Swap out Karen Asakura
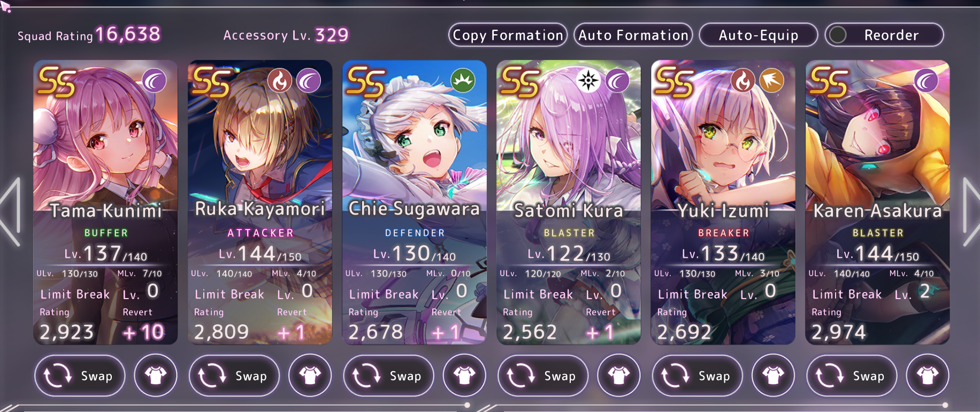Image resolution: width=980 pixels, height=412 pixels. pyautogui.click(x=852, y=376)
